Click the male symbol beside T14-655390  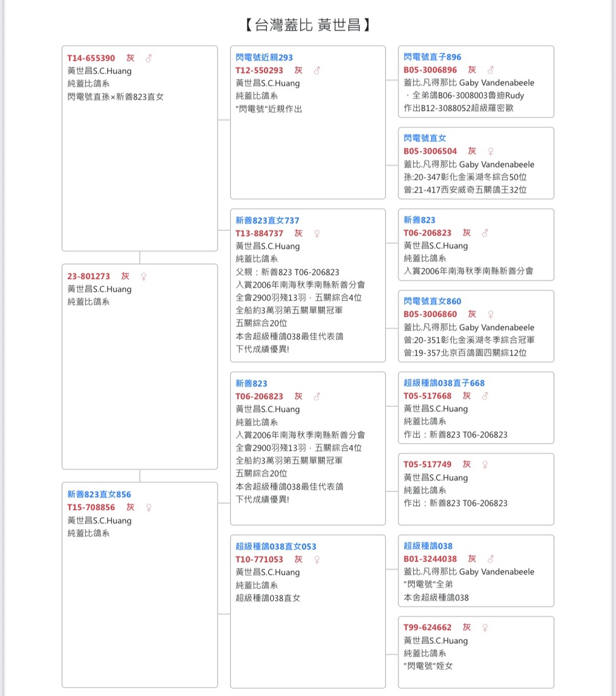pyautogui.click(x=149, y=58)
